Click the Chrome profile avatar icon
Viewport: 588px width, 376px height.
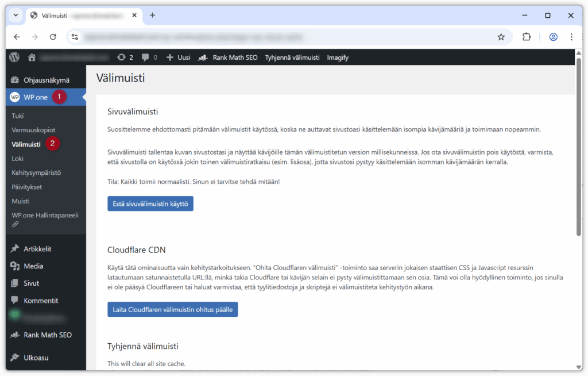tap(553, 37)
